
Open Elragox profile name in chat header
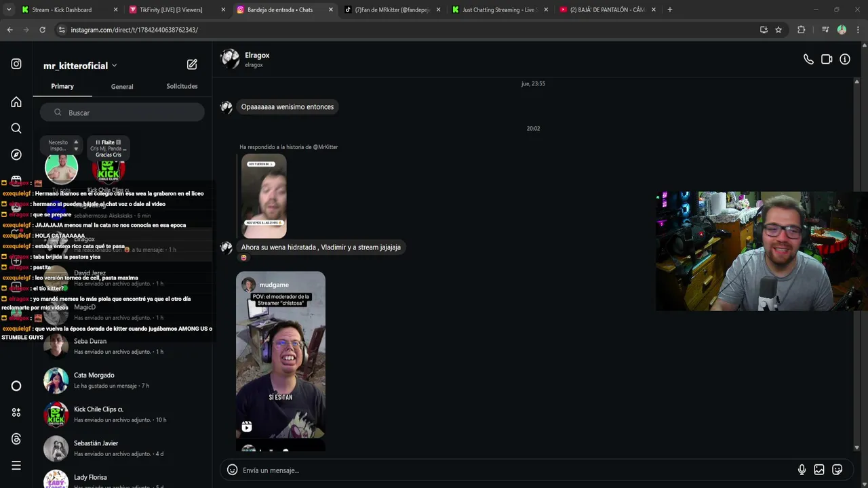point(257,55)
